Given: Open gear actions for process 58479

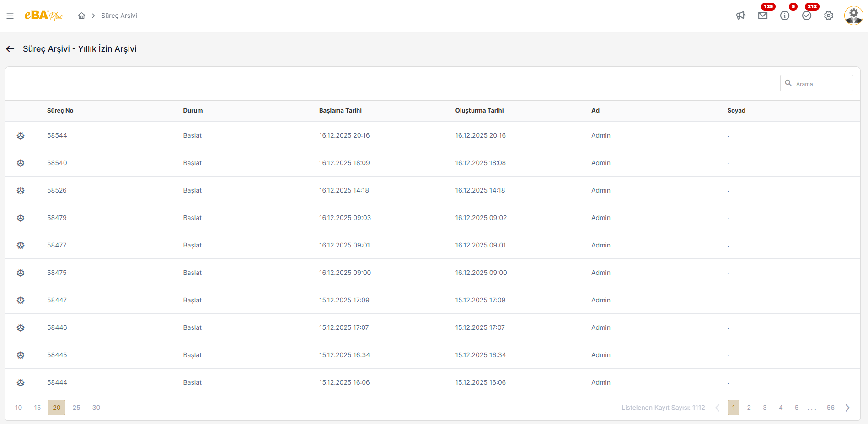Looking at the screenshot, I should click(21, 218).
